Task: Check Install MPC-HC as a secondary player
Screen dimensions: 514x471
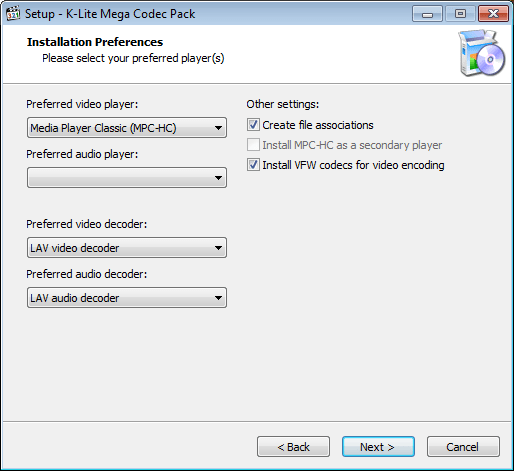Action: pos(253,145)
